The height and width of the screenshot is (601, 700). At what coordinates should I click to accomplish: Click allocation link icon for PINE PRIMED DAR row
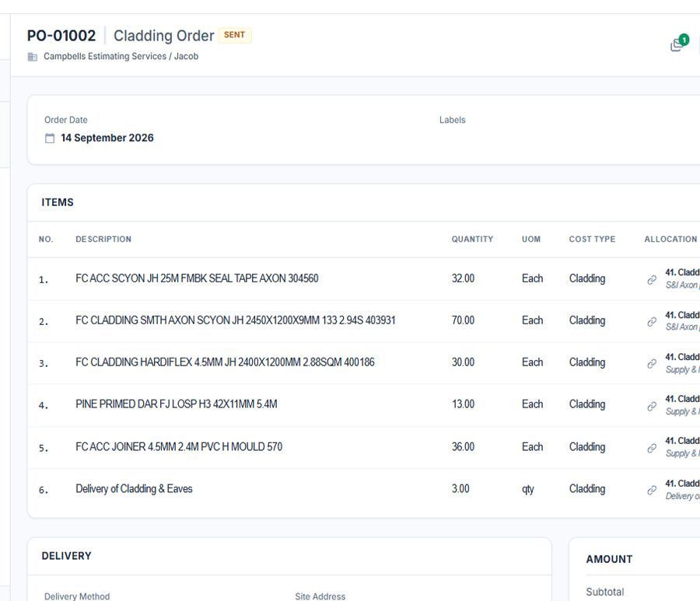click(x=652, y=406)
